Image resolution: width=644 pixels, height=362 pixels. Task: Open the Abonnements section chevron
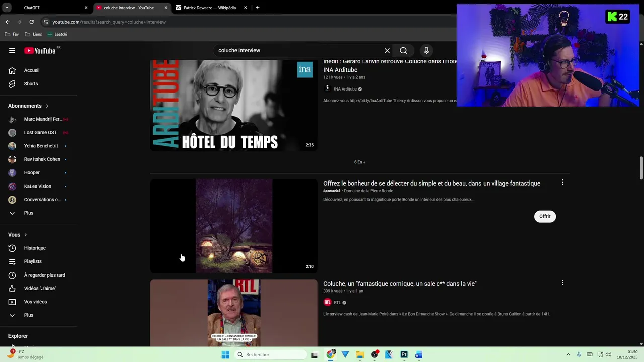pyautogui.click(x=47, y=106)
